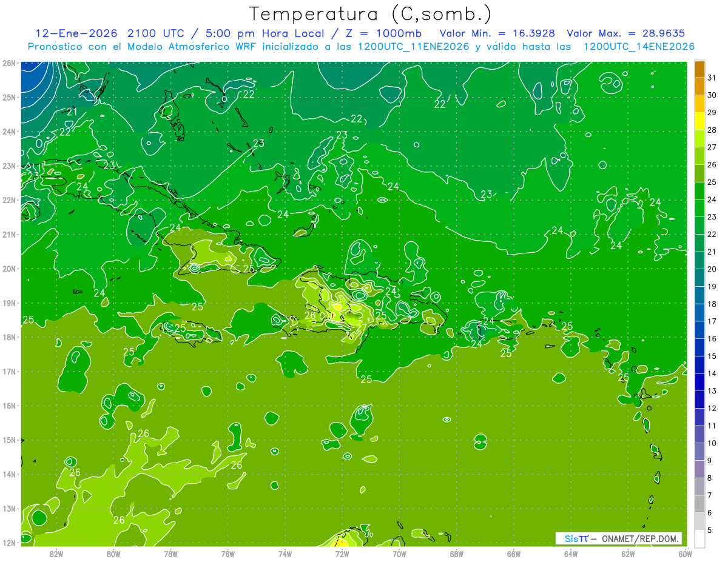
Task: Click the legend scale value '5'
Action: 710,530
